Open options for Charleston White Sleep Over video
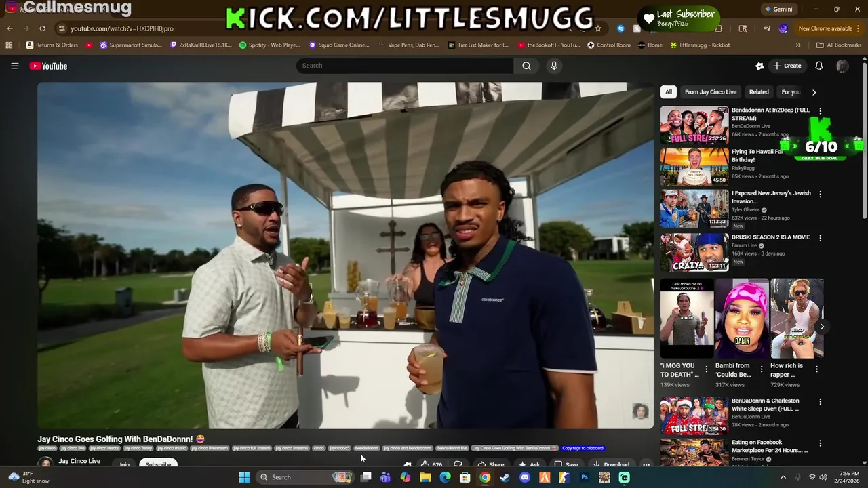 (x=820, y=402)
